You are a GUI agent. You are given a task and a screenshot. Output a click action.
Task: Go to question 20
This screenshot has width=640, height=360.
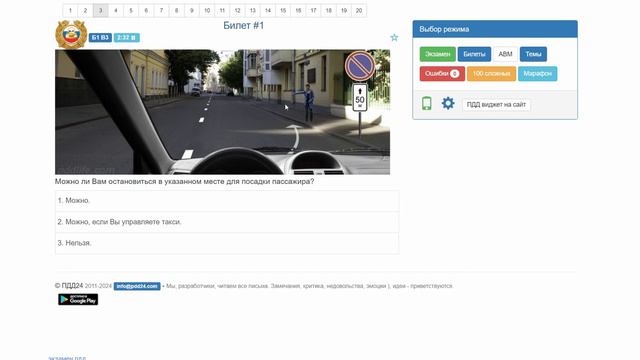coord(359,11)
